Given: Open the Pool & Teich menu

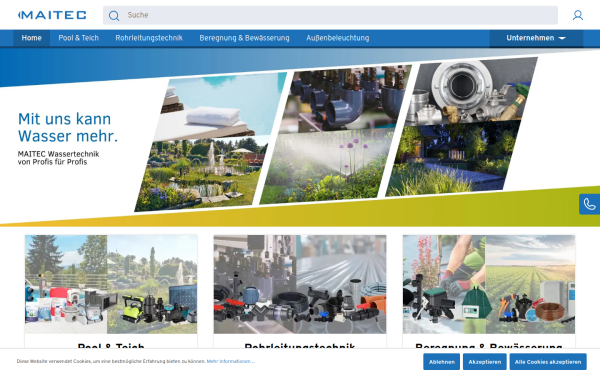Looking at the screenshot, I should (78, 38).
